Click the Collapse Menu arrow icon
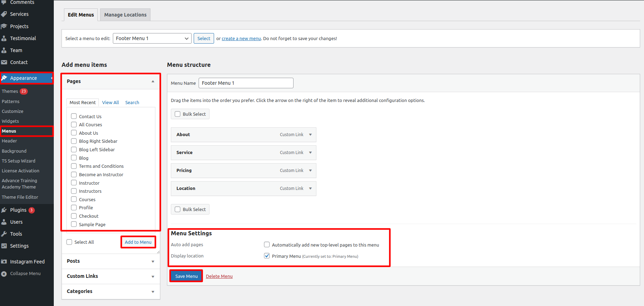This screenshot has width=644, height=306. [4, 274]
